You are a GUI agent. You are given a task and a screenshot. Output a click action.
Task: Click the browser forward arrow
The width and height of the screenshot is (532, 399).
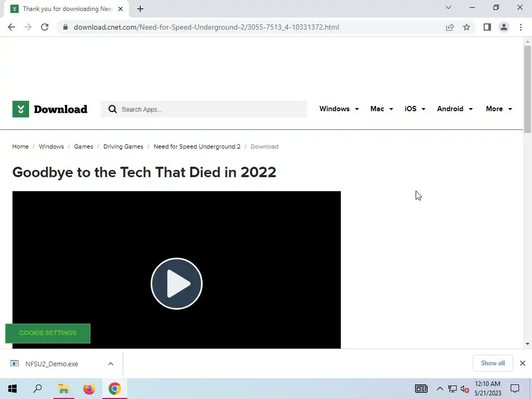[28, 27]
